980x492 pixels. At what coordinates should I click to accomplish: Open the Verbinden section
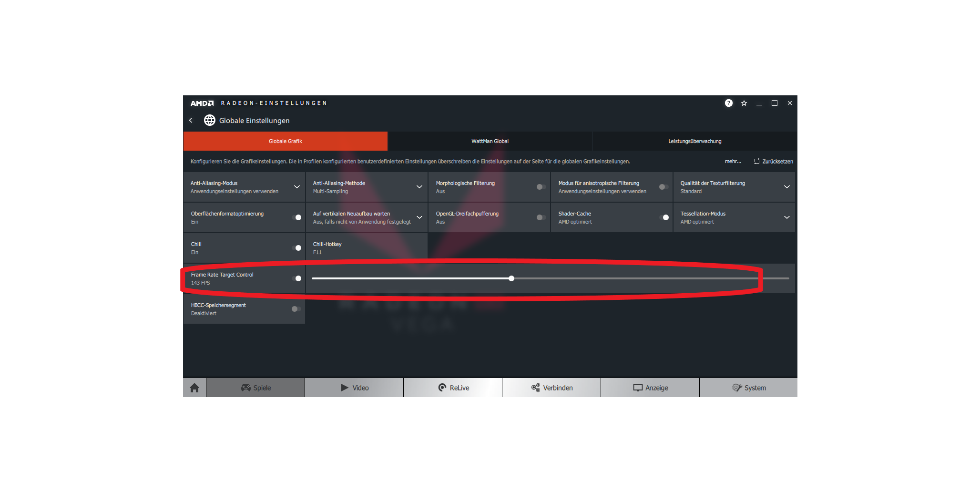pyautogui.click(x=552, y=388)
